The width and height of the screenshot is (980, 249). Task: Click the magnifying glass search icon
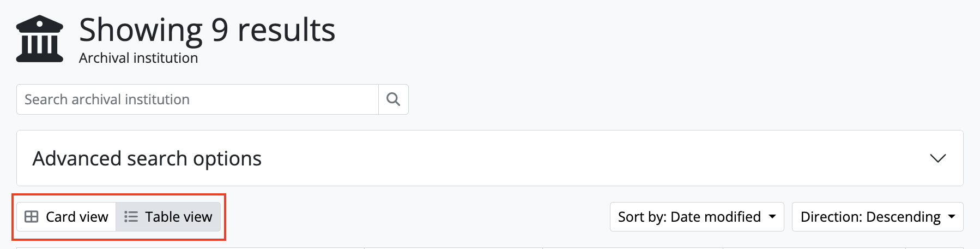393,99
